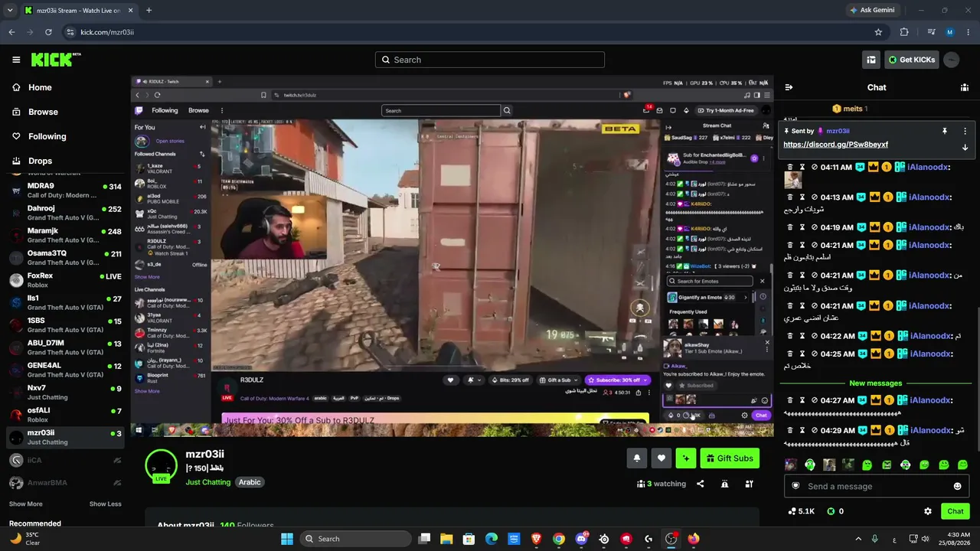Viewport: 980px width, 551px height.
Task: Click the Ask Gemini button
Action: pyautogui.click(x=872, y=10)
